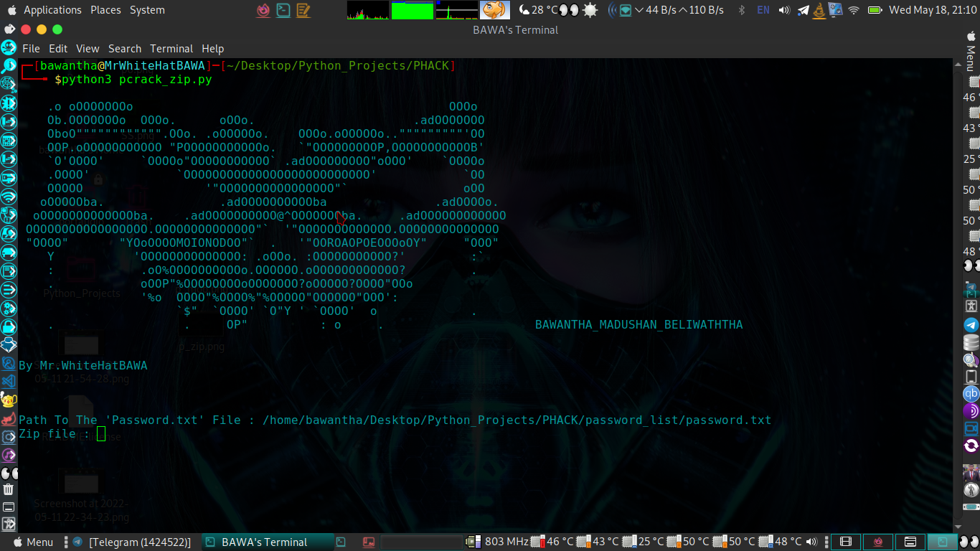Mute audio via the speaker icon
Screen dimensions: 980x551
pos(785,9)
